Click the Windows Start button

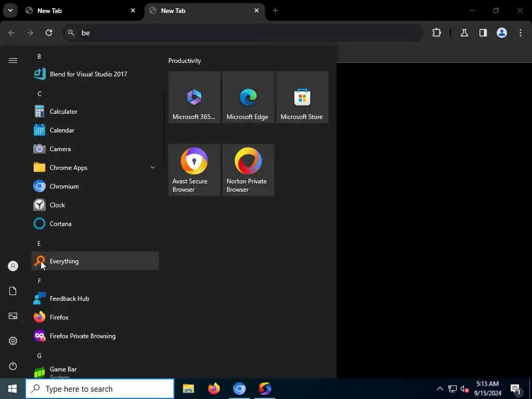point(12,389)
